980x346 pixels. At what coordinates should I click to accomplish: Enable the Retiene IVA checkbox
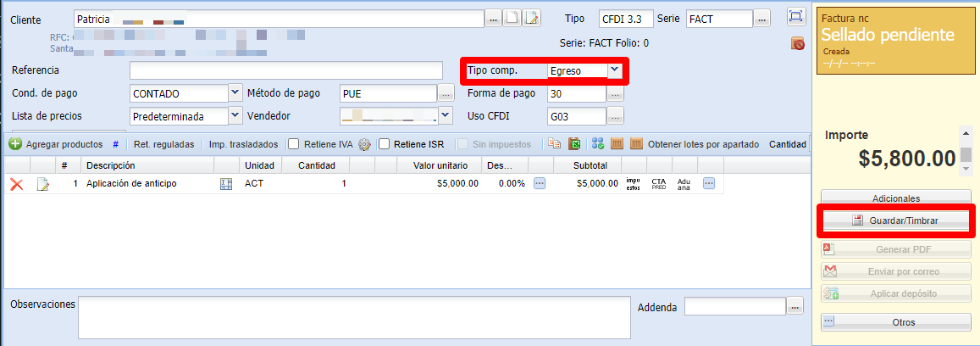coord(293,144)
